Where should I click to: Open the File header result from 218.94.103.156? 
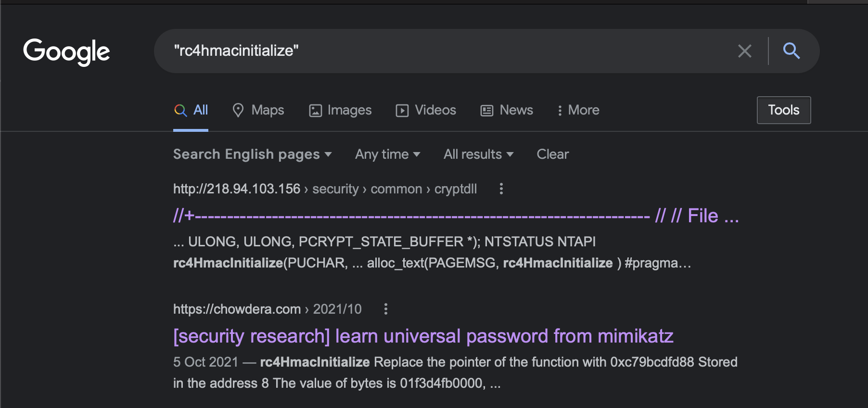455,216
